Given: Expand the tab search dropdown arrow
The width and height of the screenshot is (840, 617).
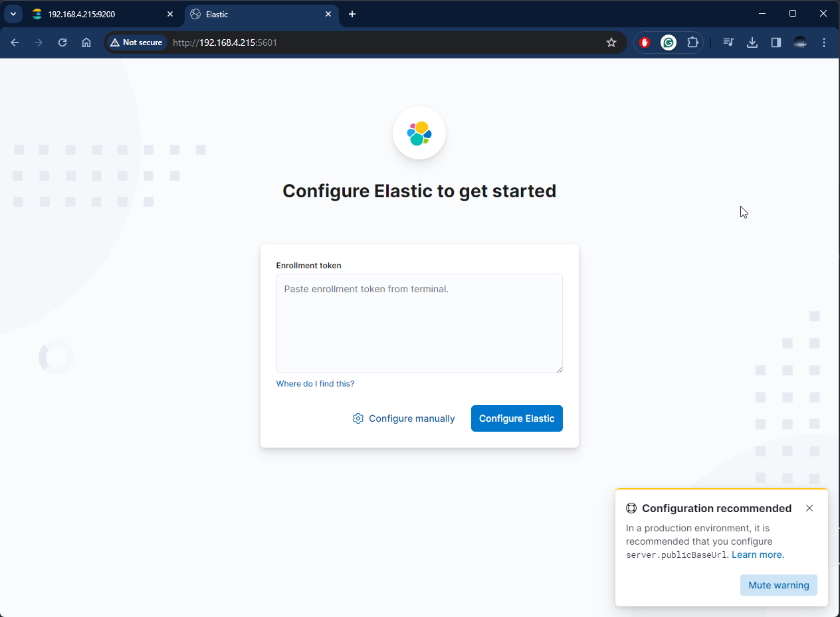Looking at the screenshot, I should (13, 14).
